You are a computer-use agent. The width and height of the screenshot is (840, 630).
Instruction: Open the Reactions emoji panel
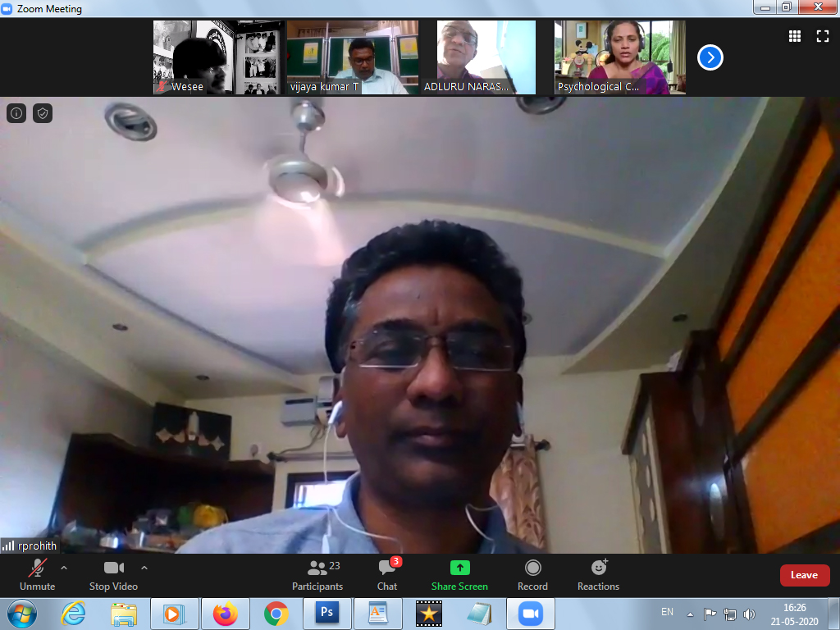tap(598, 574)
